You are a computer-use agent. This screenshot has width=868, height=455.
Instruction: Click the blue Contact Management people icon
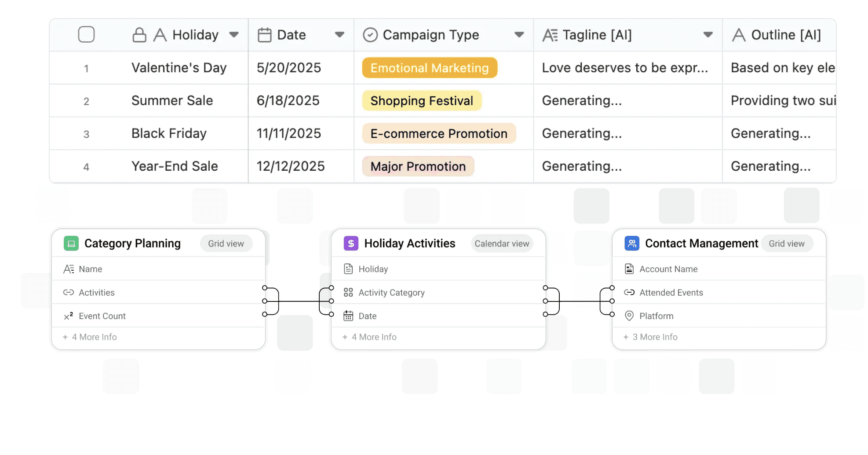tap(632, 243)
